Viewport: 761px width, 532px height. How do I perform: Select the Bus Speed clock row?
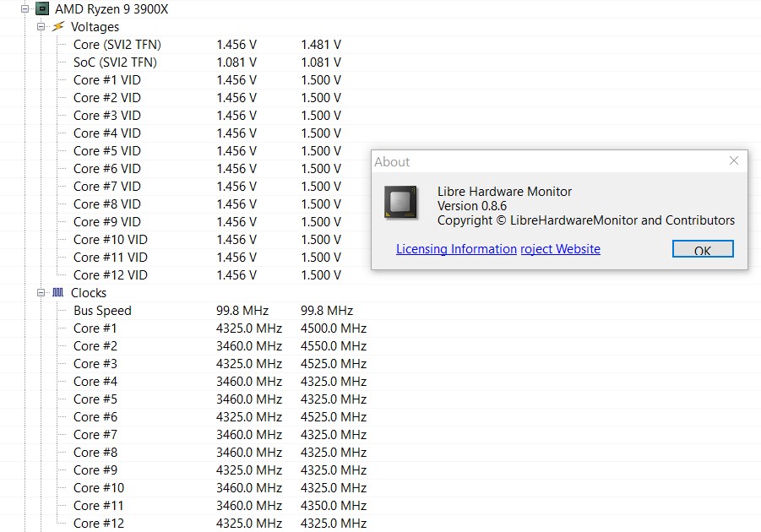pyautogui.click(x=214, y=311)
